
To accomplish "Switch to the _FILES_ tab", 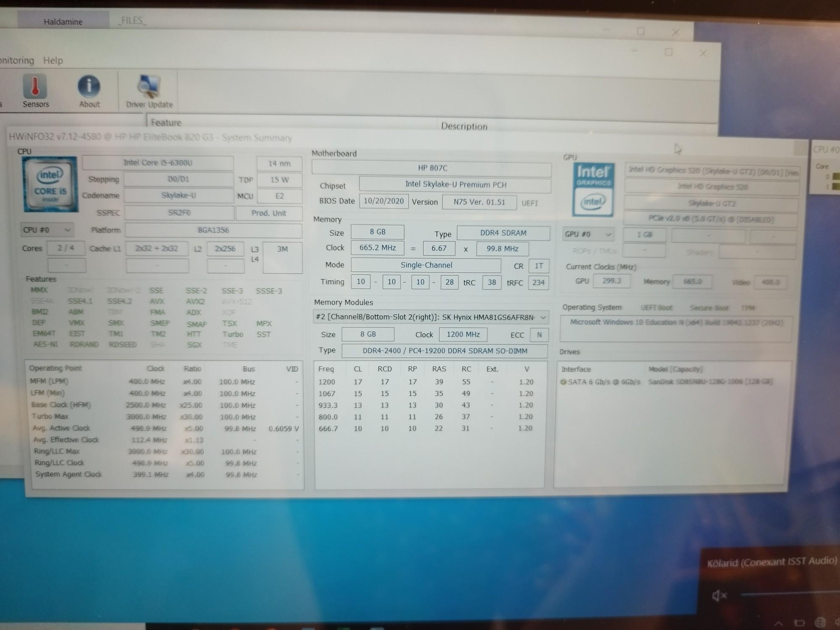I will point(132,20).
